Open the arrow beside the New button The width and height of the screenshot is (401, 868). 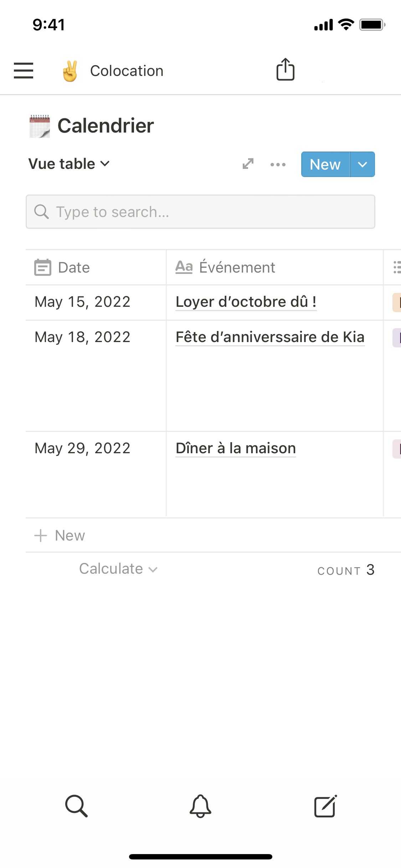(363, 164)
